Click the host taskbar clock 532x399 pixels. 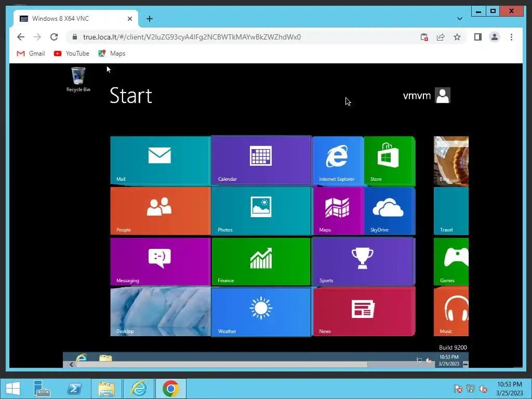(509, 389)
